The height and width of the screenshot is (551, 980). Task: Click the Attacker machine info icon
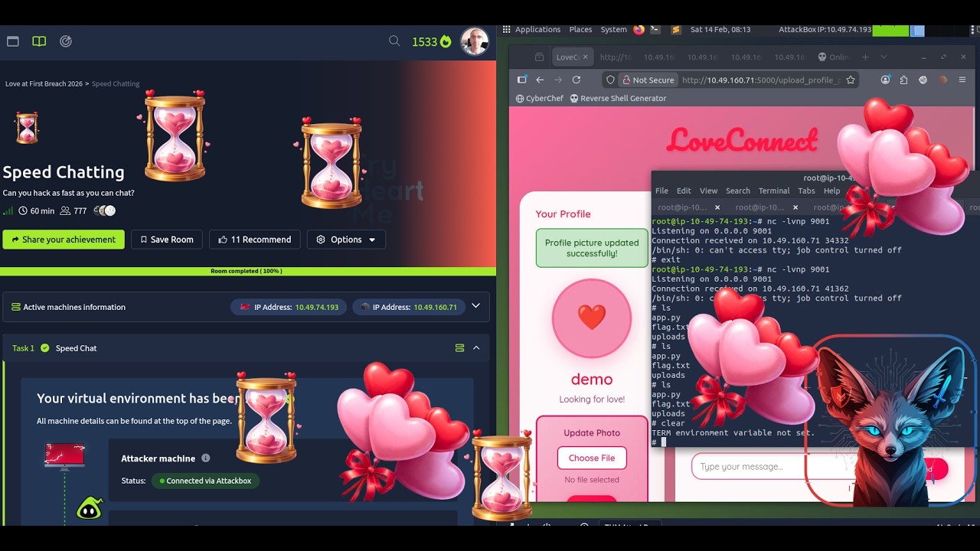[205, 458]
